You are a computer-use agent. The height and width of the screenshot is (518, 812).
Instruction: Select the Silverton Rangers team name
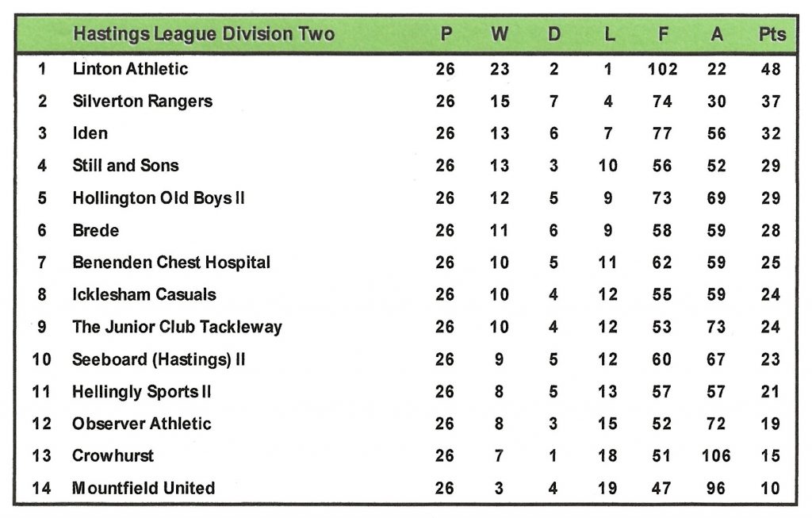[x=142, y=102]
